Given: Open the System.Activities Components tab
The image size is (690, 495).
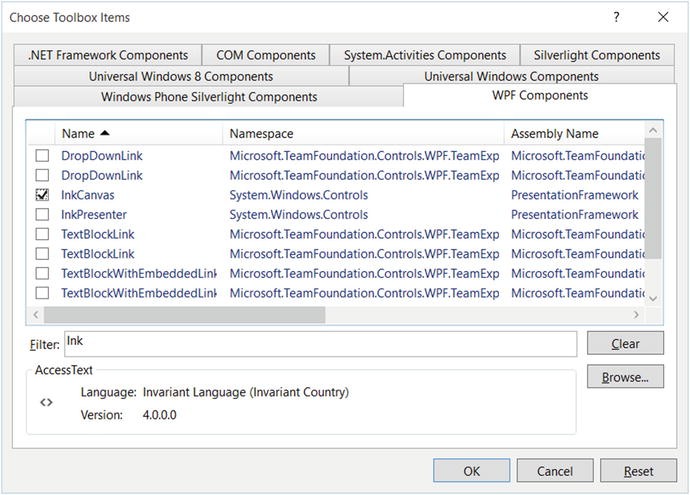Looking at the screenshot, I should click(x=425, y=55).
